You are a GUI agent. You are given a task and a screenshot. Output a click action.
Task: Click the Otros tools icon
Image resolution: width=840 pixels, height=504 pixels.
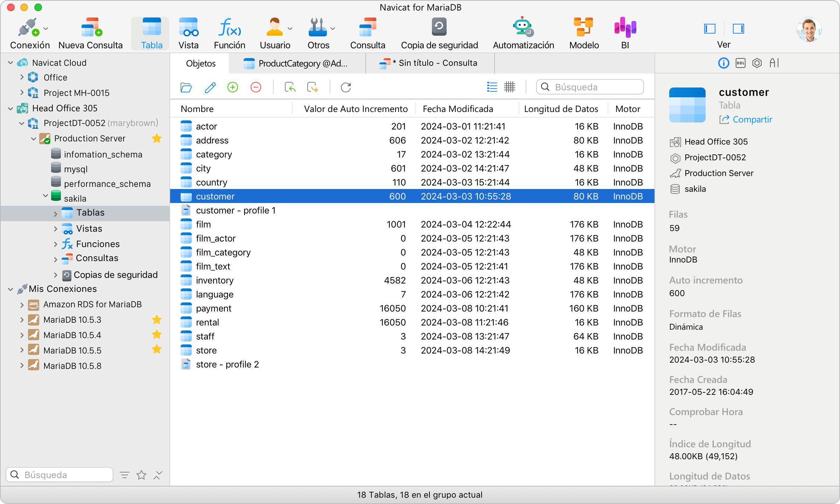point(317,27)
